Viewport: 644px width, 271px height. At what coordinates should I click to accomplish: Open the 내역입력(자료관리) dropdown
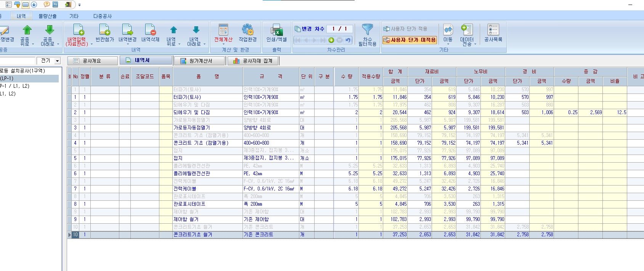[x=92, y=44]
